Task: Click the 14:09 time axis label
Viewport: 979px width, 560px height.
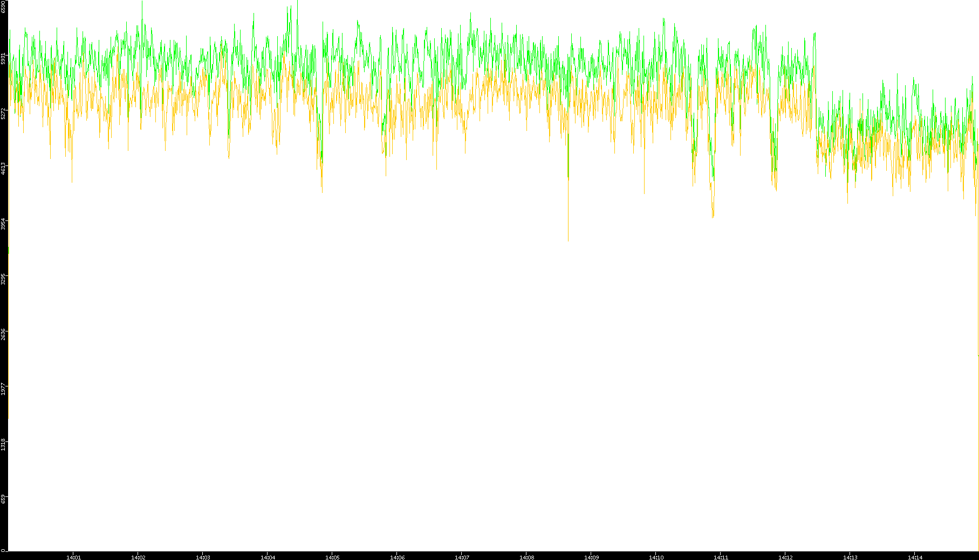Action: (591, 557)
